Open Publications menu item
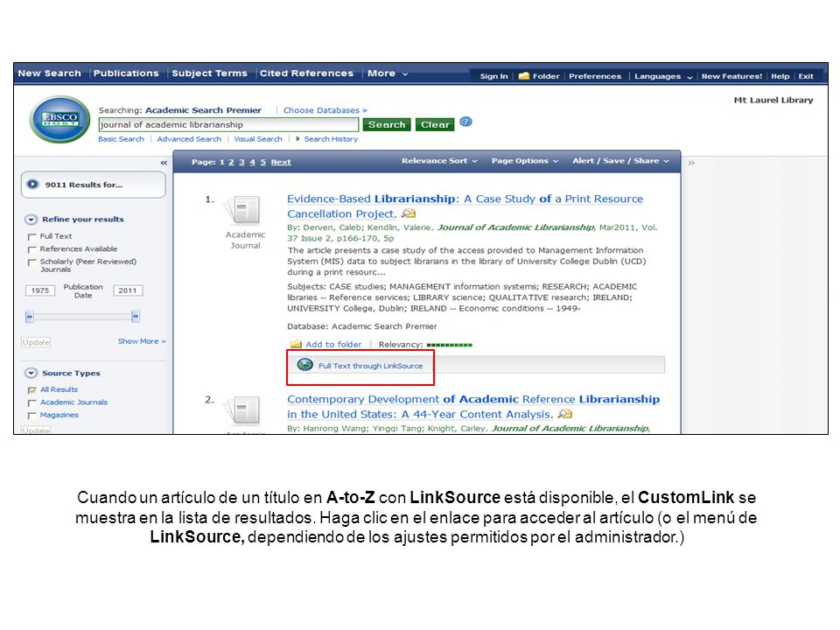Screen dimensions: 840x630 (126, 73)
